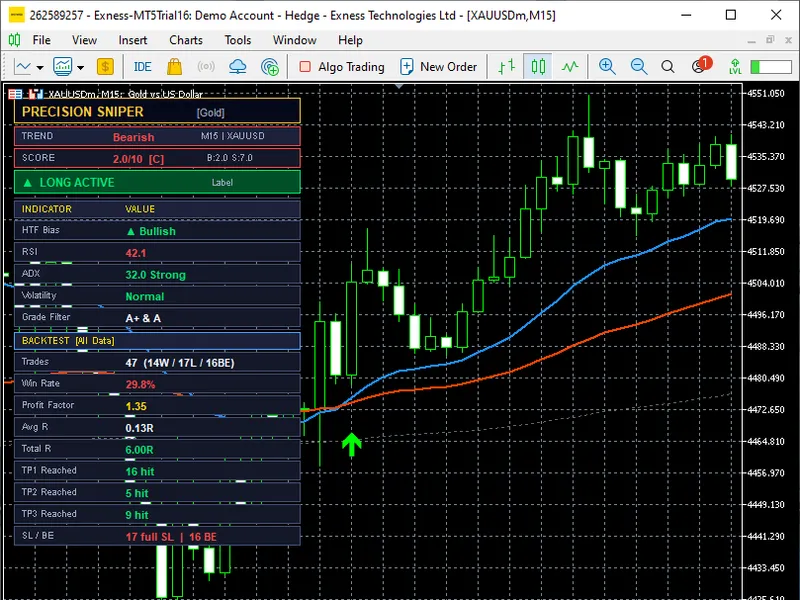
Task: Click the gold dollar trade icon
Action: (x=105, y=67)
